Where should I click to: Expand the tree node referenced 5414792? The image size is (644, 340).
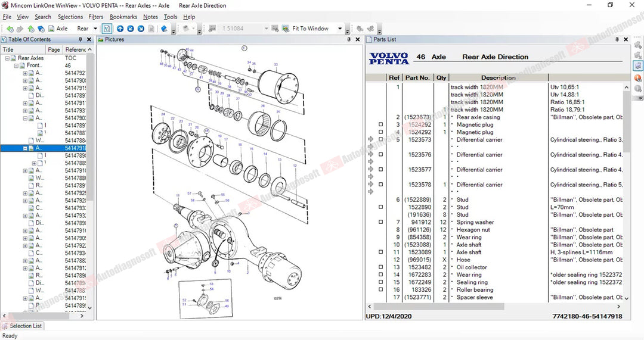(x=25, y=73)
